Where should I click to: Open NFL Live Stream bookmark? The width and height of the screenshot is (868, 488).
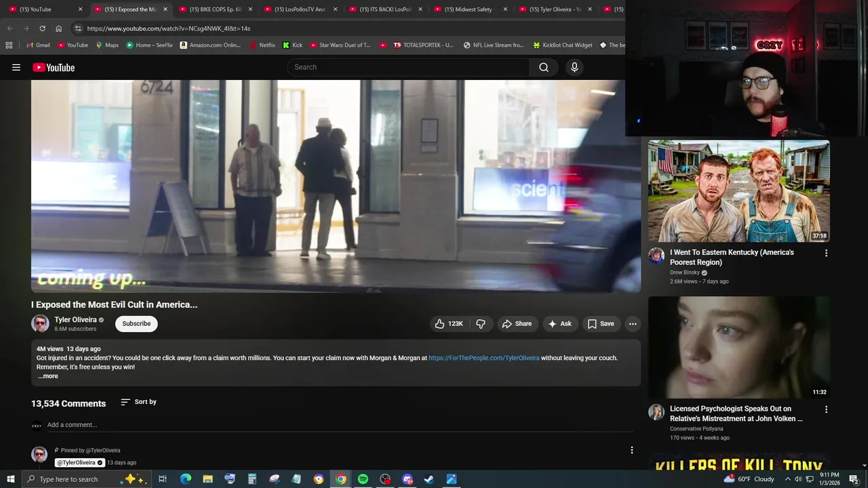pyautogui.click(x=493, y=45)
